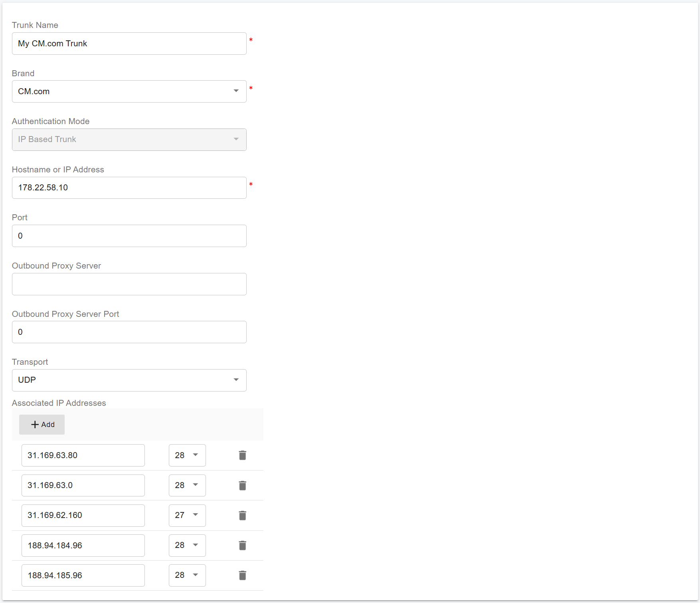Viewport: 700px width, 603px height.
Task: Focus the Hostname or IP Address field
Action: pyautogui.click(x=129, y=188)
